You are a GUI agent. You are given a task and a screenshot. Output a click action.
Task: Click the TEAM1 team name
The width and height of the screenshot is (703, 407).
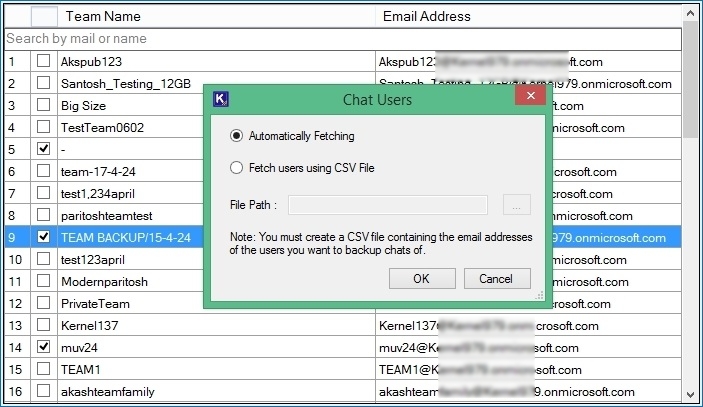[81, 369]
